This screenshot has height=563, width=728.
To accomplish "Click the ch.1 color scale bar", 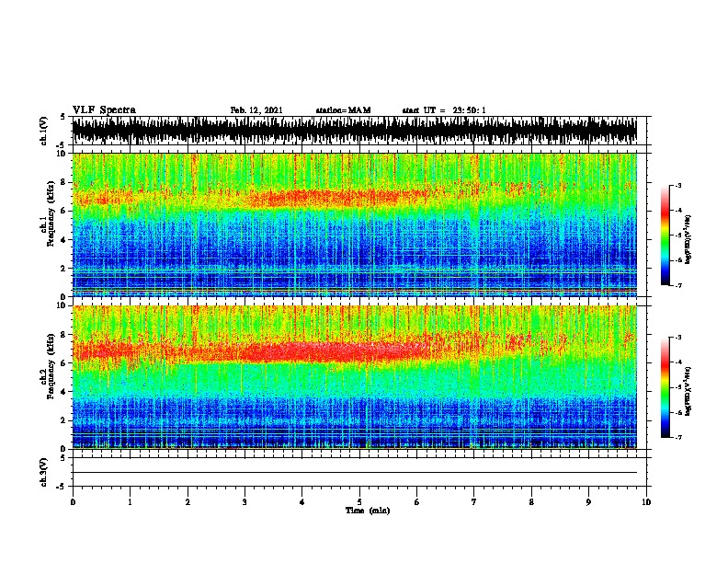I will point(665,236).
